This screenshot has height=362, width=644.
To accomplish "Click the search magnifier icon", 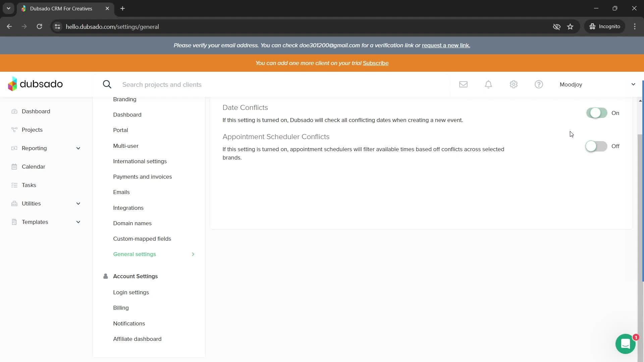I will [x=107, y=84].
